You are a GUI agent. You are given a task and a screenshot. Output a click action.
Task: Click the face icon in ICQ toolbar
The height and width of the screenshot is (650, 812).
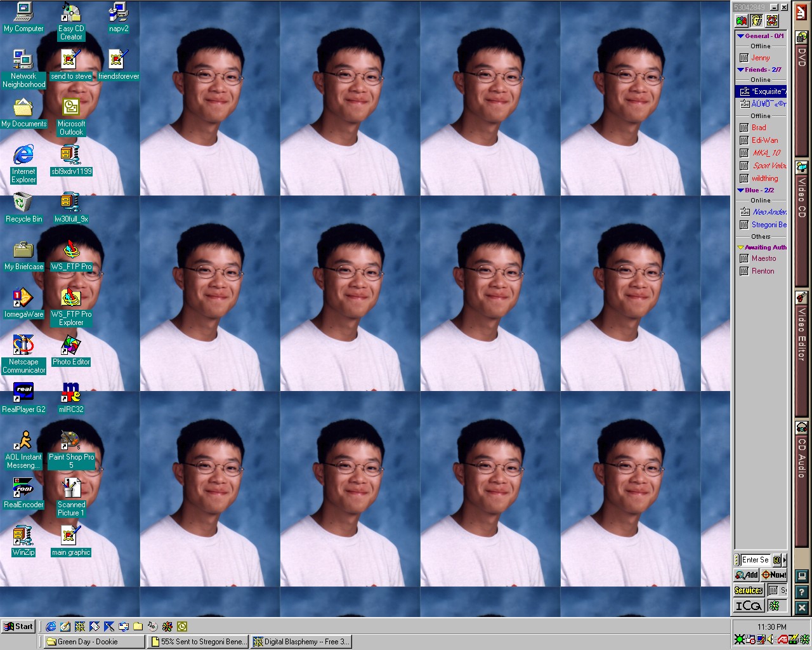point(756,20)
